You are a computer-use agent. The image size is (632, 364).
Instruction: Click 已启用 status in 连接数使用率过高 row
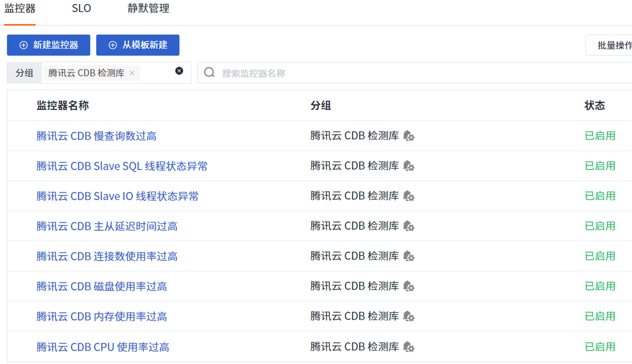click(x=600, y=256)
